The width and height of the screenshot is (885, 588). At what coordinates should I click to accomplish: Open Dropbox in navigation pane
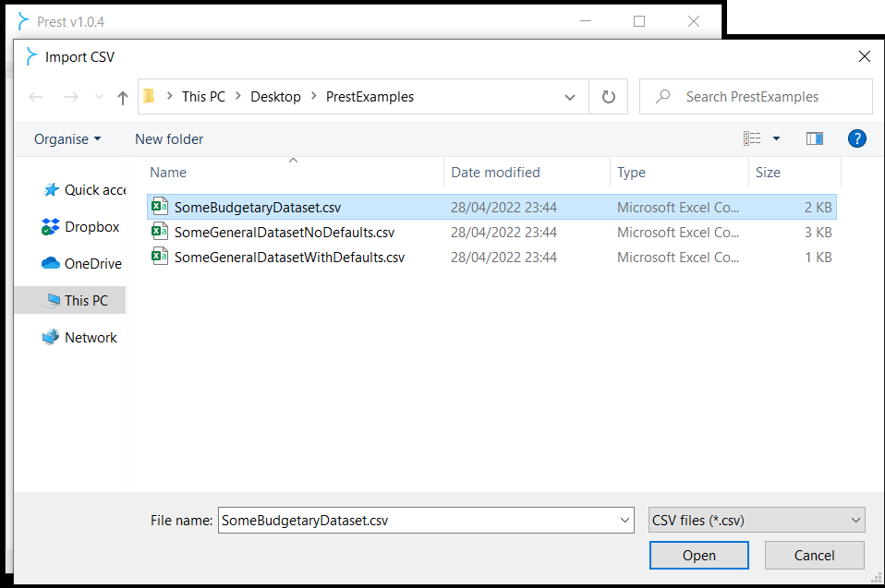80,227
